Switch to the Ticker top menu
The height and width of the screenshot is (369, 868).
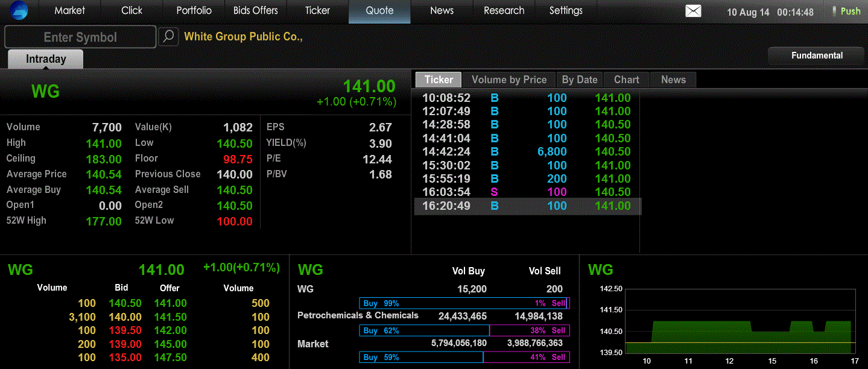pos(317,11)
